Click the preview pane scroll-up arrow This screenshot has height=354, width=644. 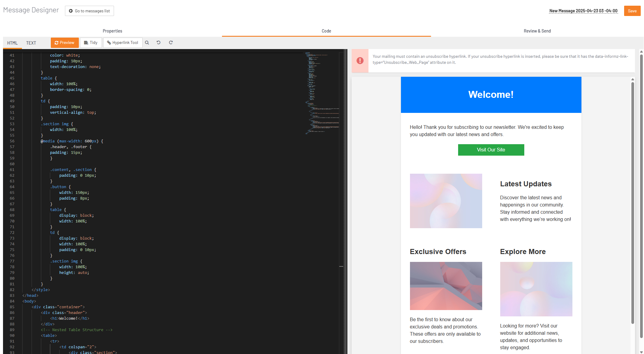(x=633, y=79)
